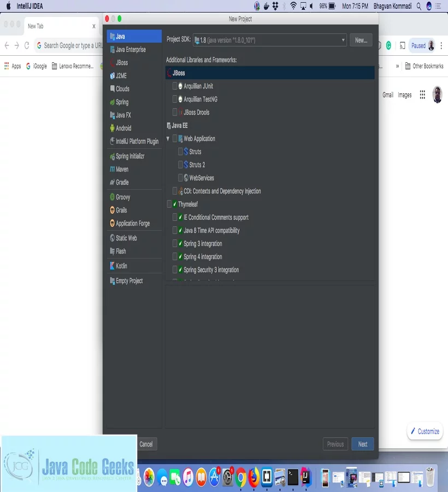Screen dimensions: 448x492
Task: Open the Apple menu
Action: [x=8, y=6]
